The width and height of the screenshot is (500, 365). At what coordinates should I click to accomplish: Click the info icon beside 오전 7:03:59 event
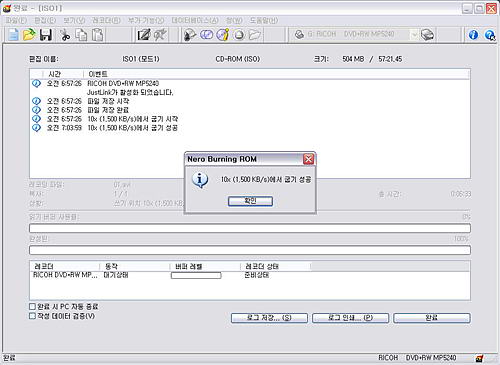[36, 128]
